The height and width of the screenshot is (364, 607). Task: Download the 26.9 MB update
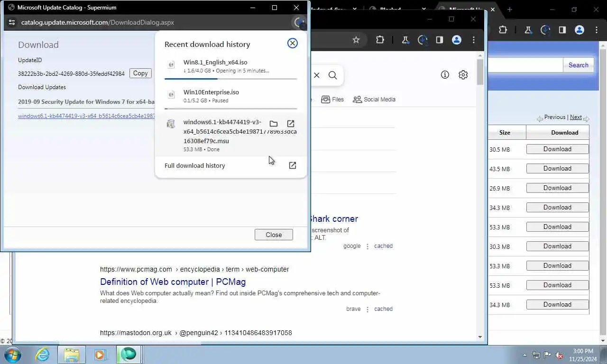click(557, 188)
